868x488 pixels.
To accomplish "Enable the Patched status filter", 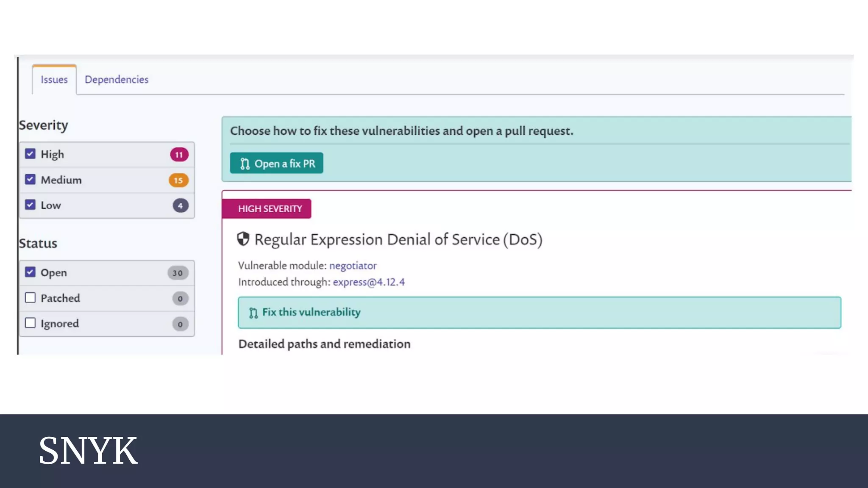I will [30, 298].
